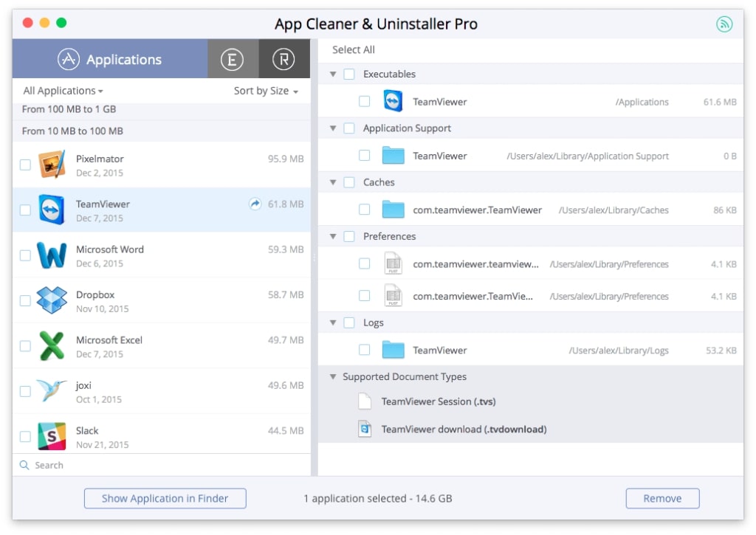Click the com.teamviewer.TeamVie... plist file icon
This screenshot has width=756, height=535.
[x=393, y=295]
